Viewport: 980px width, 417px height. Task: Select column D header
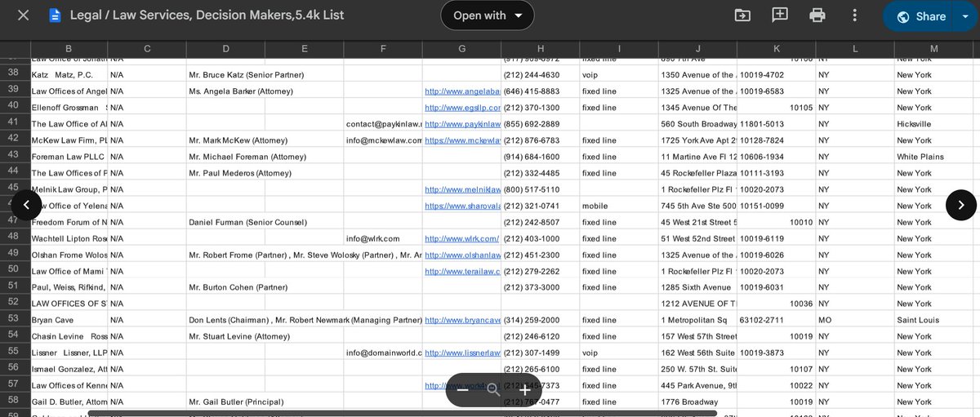(225, 49)
